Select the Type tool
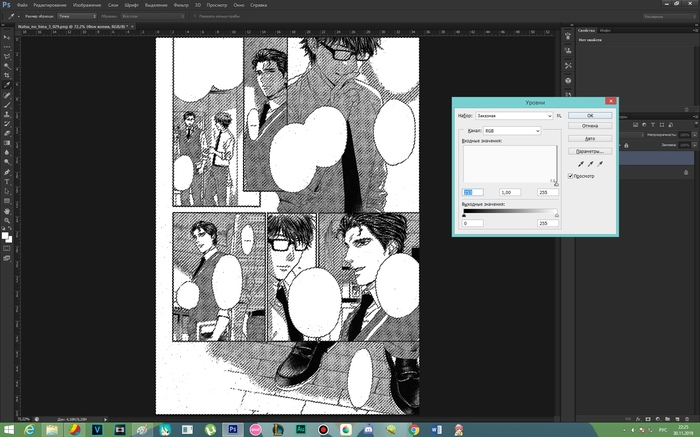Image resolution: width=700 pixels, height=437 pixels. coord(7,182)
